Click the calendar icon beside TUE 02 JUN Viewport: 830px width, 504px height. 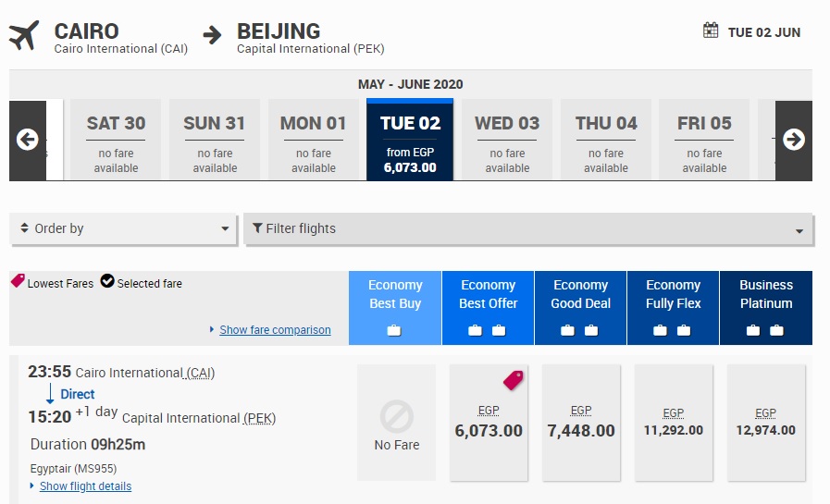711,31
